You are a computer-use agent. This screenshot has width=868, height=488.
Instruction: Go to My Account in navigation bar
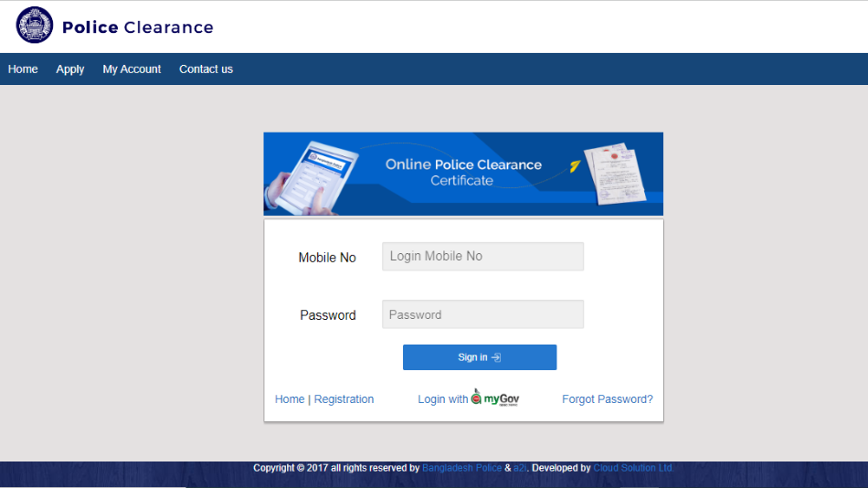132,69
